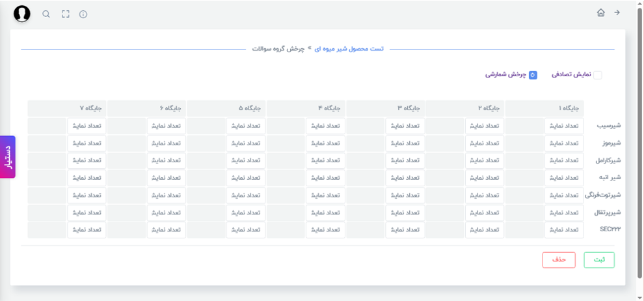The width and height of the screenshot is (644, 301).
Task: Focus تعداد نمایش field for SEC۲۲۲ in جایگاه ۱
Action: click(x=565, y=230)
